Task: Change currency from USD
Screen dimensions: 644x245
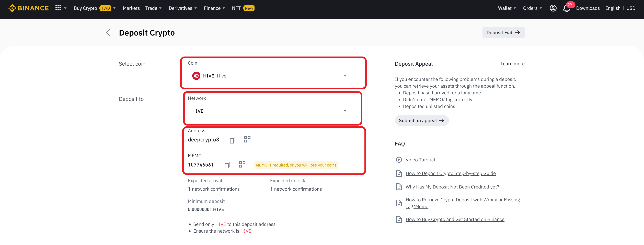Action: tap(631, 8)
